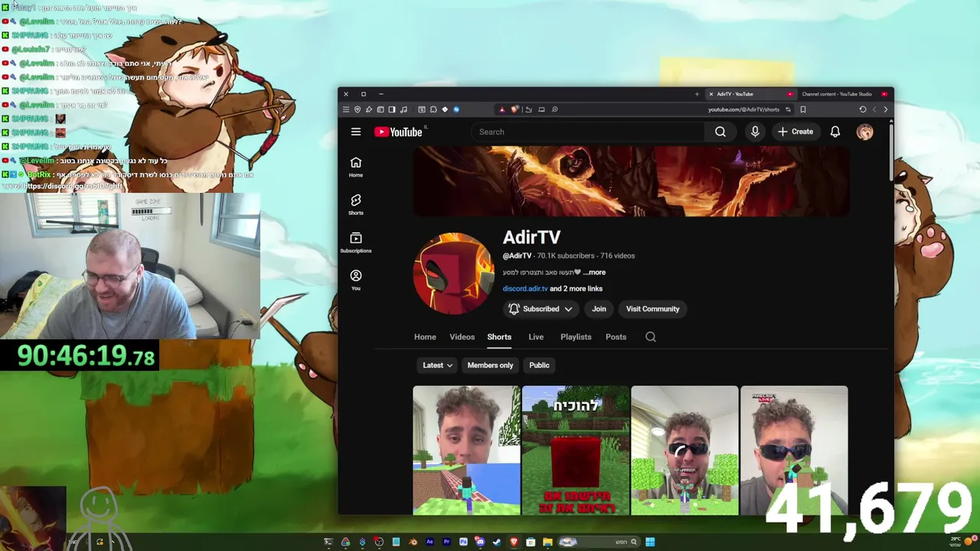Open Premiere Pro from the taskbar

(446, 542)
